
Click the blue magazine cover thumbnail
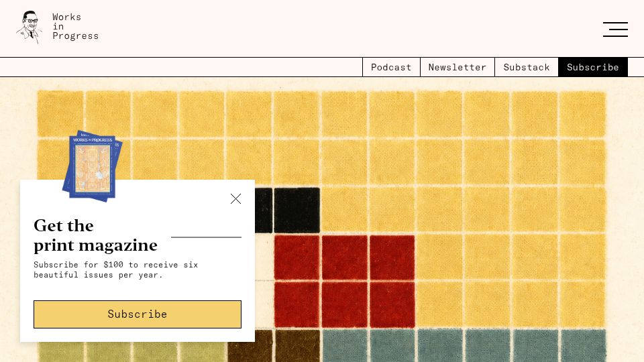(93, 166)
